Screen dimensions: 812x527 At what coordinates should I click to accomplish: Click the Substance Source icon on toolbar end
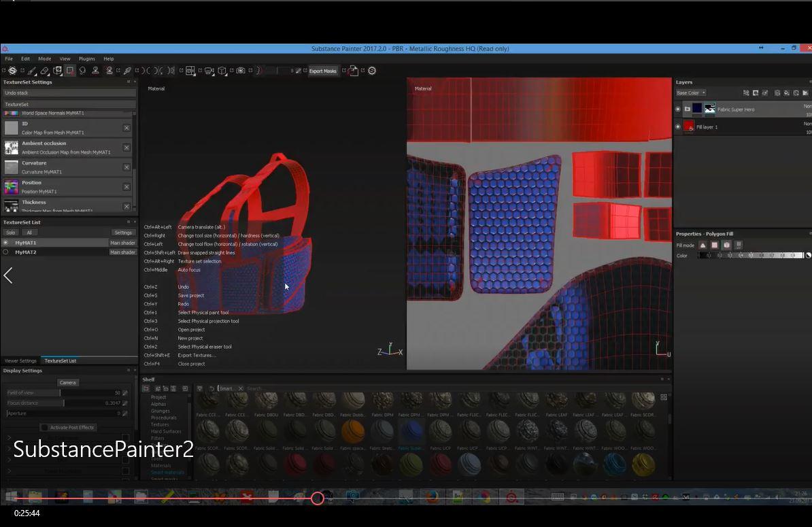[x=372, y=71]
